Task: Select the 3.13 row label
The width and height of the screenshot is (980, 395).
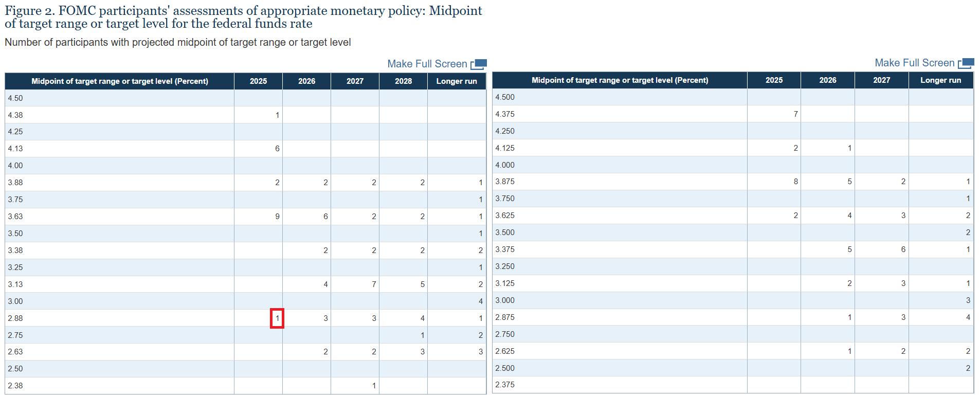Action: pyautogui.click(x=15, y=284)
